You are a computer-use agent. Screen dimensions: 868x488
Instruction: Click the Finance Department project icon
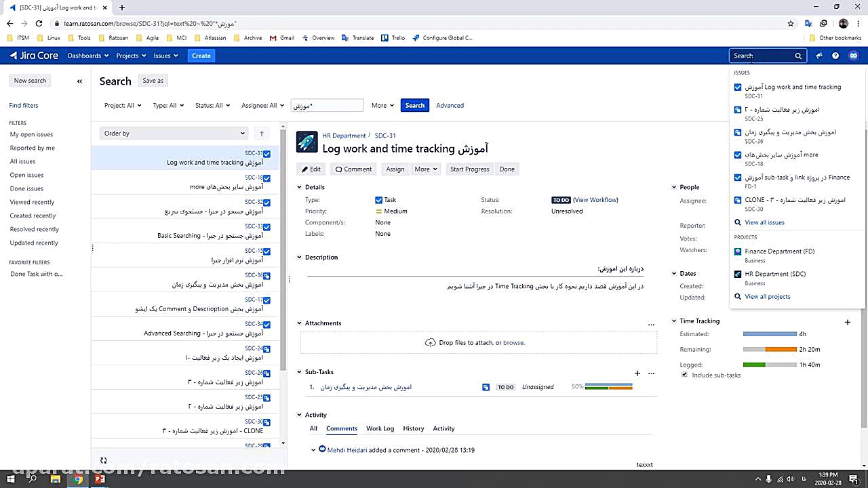tap(738, 251)
